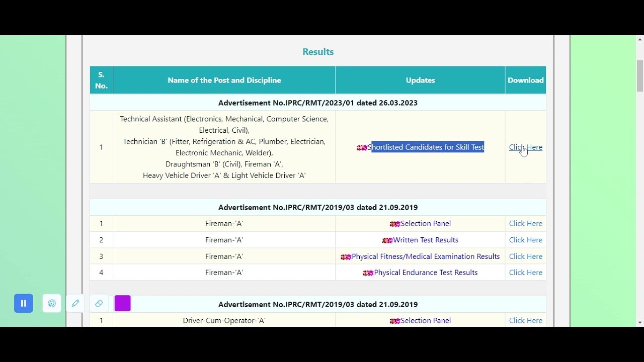Screen dimensions: 644x362
Task: Click the 'Updates' column header
Action: (x=421, y=80)
